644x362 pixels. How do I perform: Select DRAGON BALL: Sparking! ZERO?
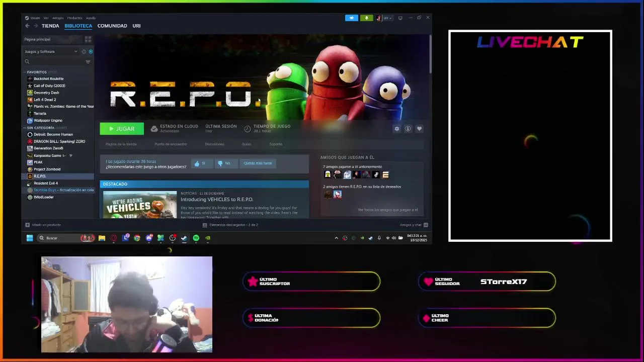[58, 142]
